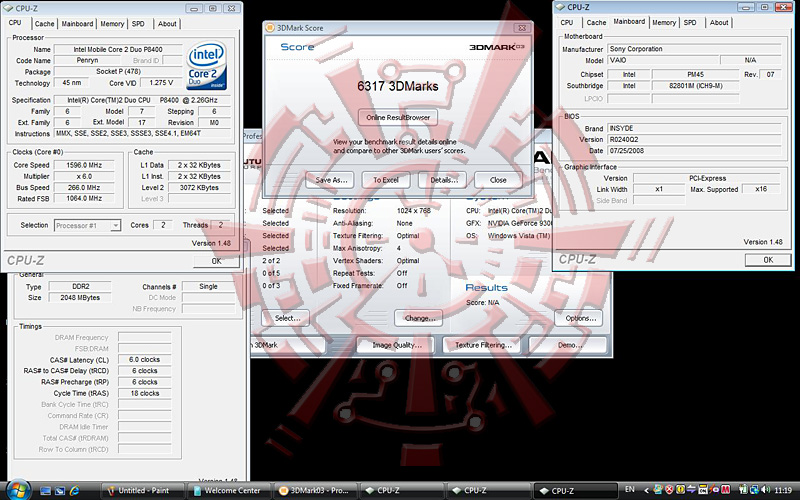The height and width of the screenshot is (500, 800).
Task: Open Image Quality... in 3DMark03
Action: coord(396,345)
